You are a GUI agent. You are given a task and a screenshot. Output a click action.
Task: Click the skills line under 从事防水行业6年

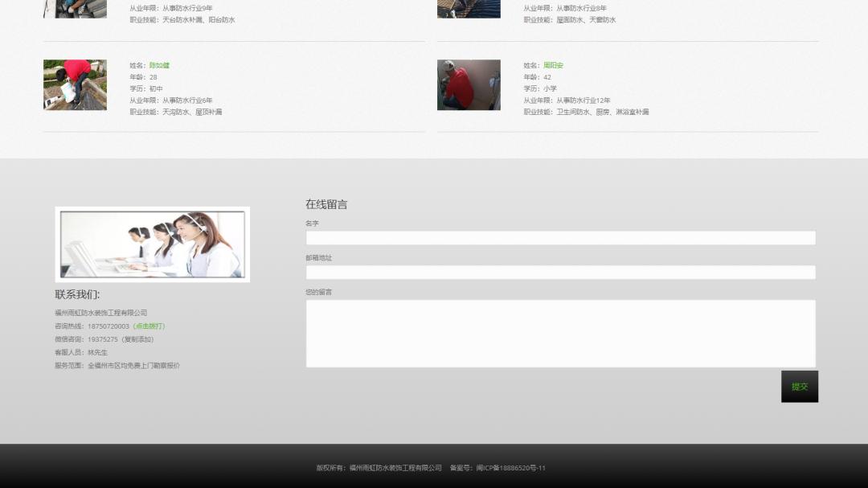click(176, 112)
